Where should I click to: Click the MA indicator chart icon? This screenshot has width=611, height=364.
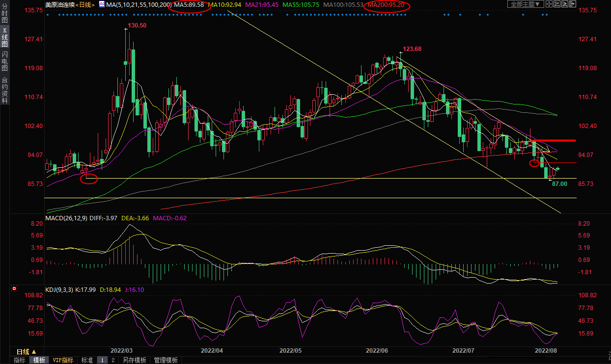[102, 4]
